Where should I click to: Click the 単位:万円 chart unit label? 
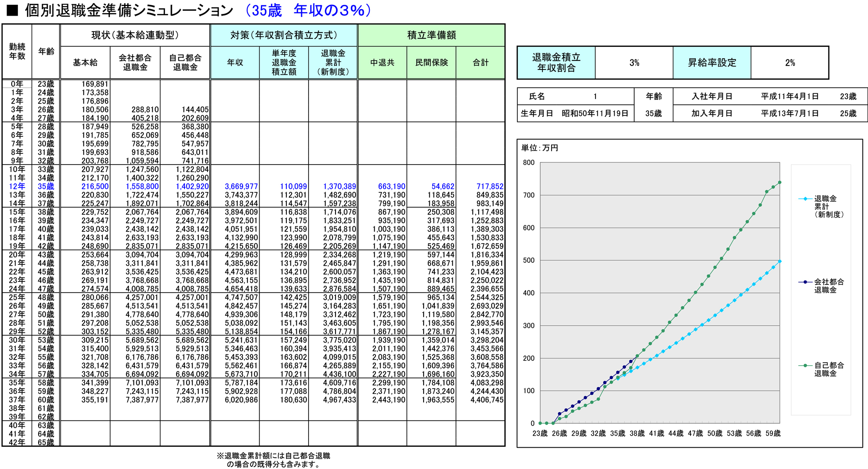(539, 148)
